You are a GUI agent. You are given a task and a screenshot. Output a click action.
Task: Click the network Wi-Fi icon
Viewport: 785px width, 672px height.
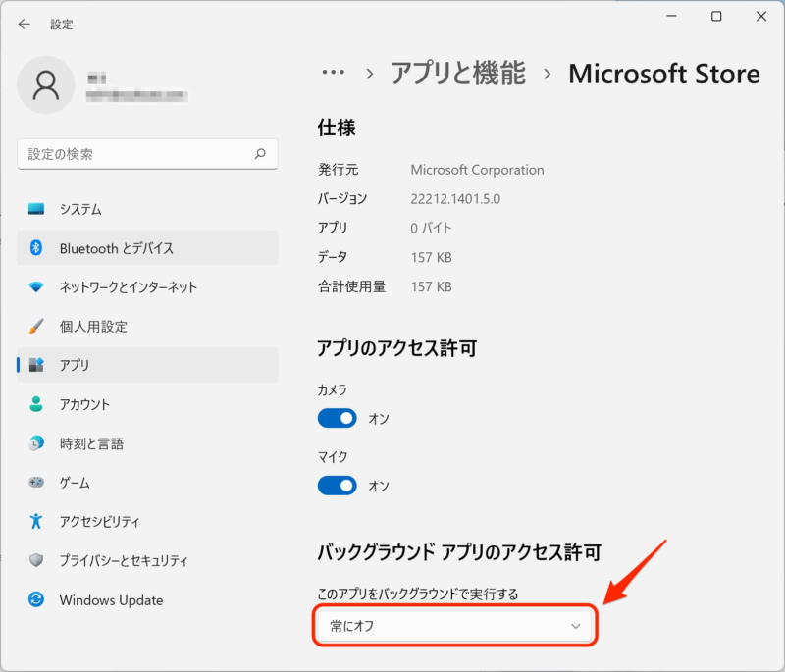(36, 286)
